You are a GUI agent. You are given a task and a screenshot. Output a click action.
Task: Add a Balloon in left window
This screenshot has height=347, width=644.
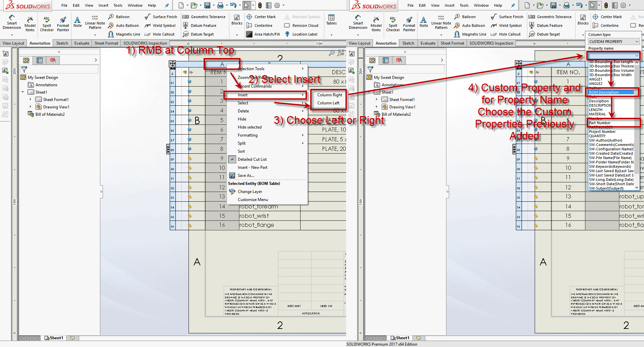(x=119, y=17)
